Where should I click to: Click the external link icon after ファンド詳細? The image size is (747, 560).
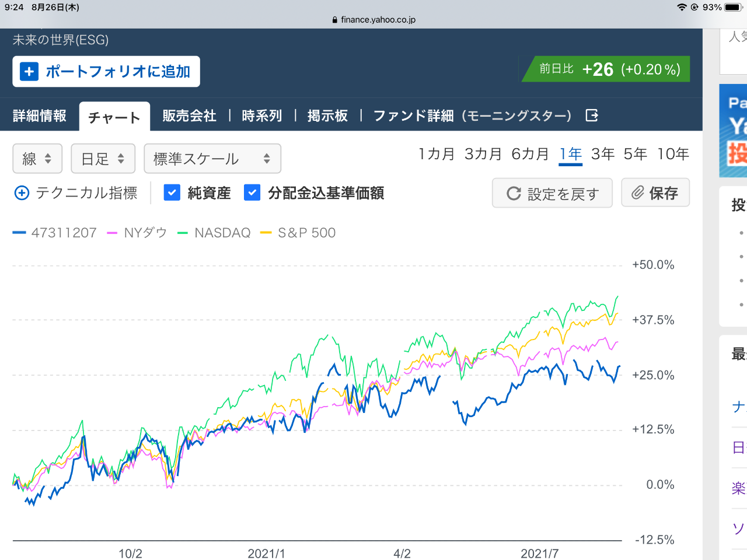pos(592,116)
